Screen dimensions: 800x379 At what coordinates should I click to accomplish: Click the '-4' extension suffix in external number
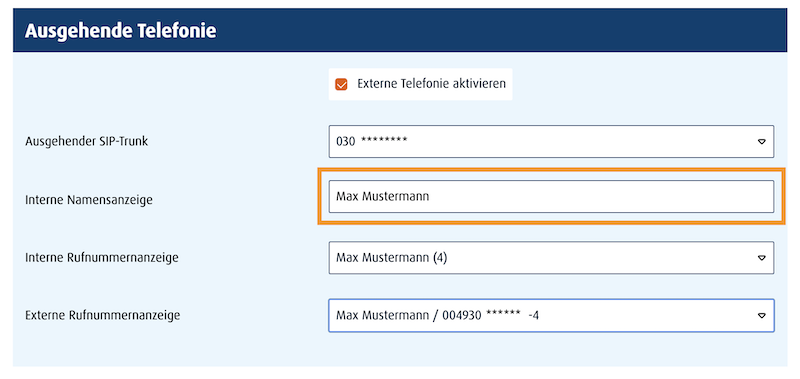534,316
